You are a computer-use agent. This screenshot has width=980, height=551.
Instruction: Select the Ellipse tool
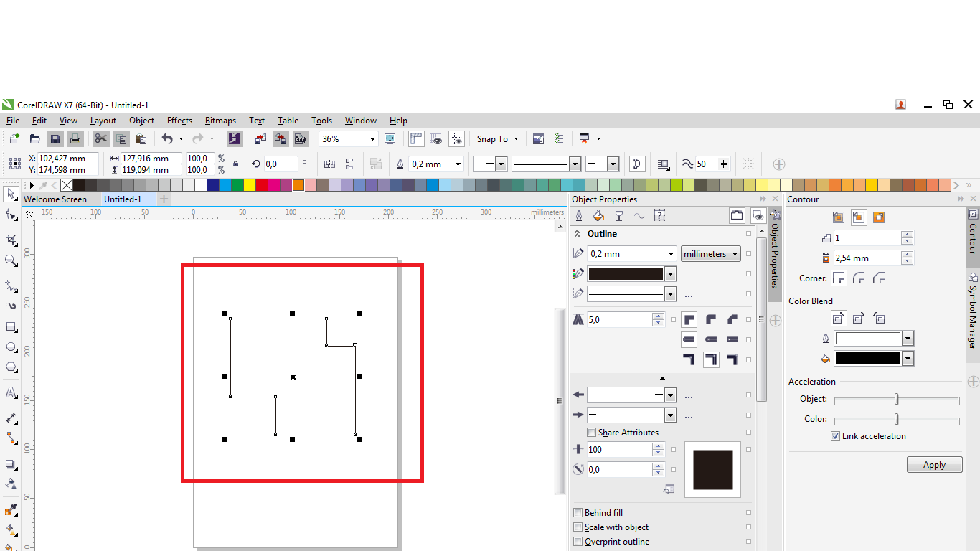coord(11,347)
